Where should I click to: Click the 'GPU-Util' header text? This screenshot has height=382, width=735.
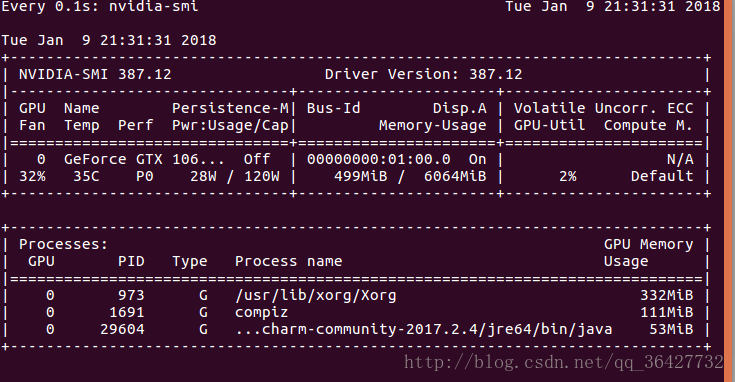point(549,126)
